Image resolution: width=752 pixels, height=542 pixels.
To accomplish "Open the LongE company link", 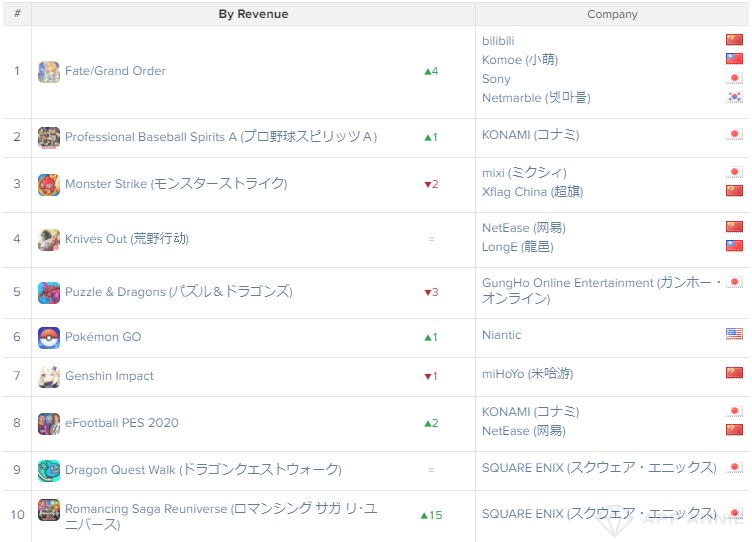I will pos(517,247).
